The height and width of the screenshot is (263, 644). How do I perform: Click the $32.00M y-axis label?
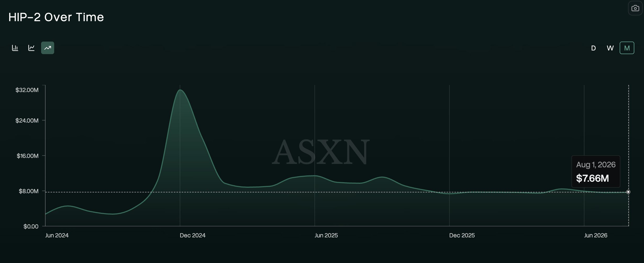click(x=27, y=90)
